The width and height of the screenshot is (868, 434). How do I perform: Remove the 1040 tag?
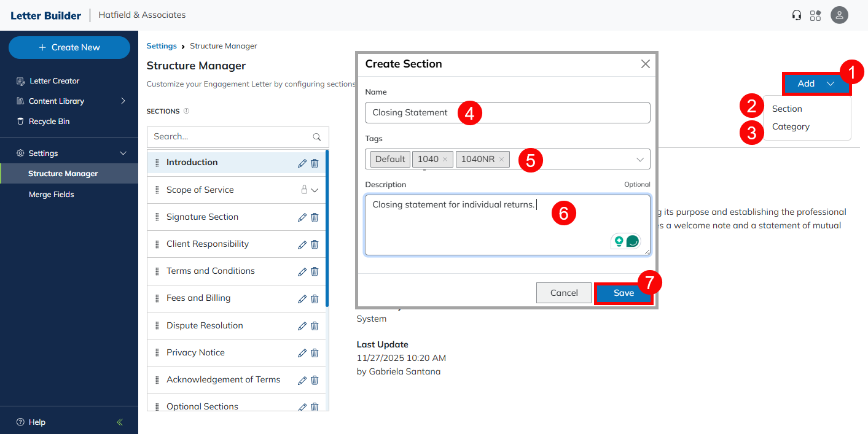(x=445, y=160)
